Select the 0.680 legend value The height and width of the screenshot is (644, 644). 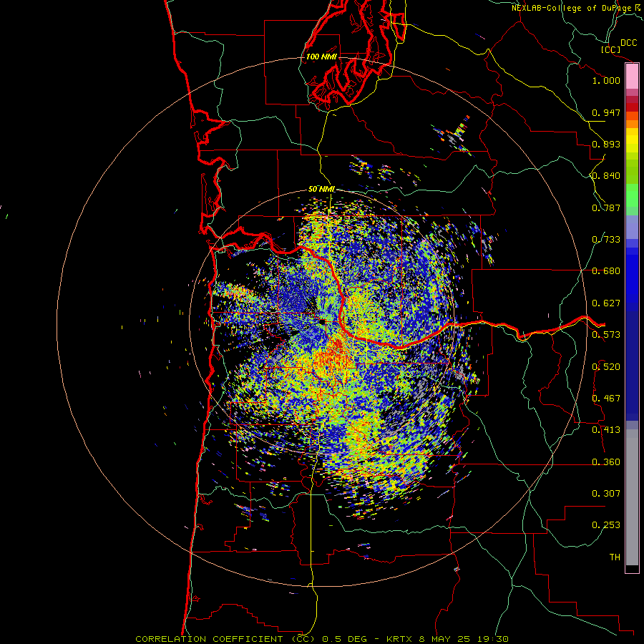(606, 271)
